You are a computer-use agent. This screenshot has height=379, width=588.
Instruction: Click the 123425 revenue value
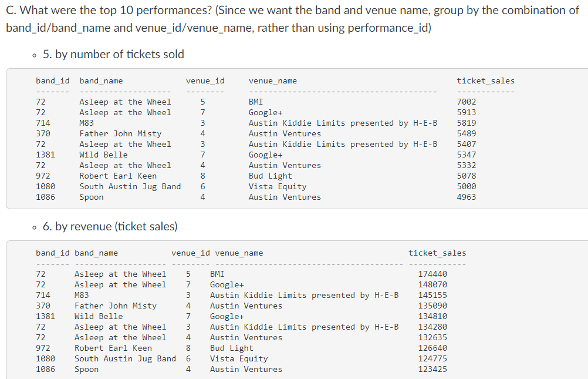pyautogui.click(x=432, y=369)
